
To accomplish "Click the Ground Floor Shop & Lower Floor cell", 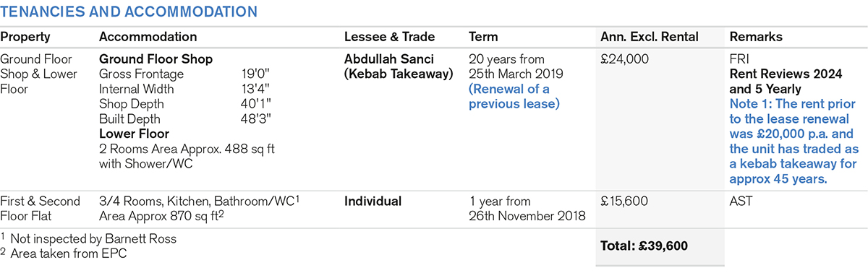I will click(39, 75).
